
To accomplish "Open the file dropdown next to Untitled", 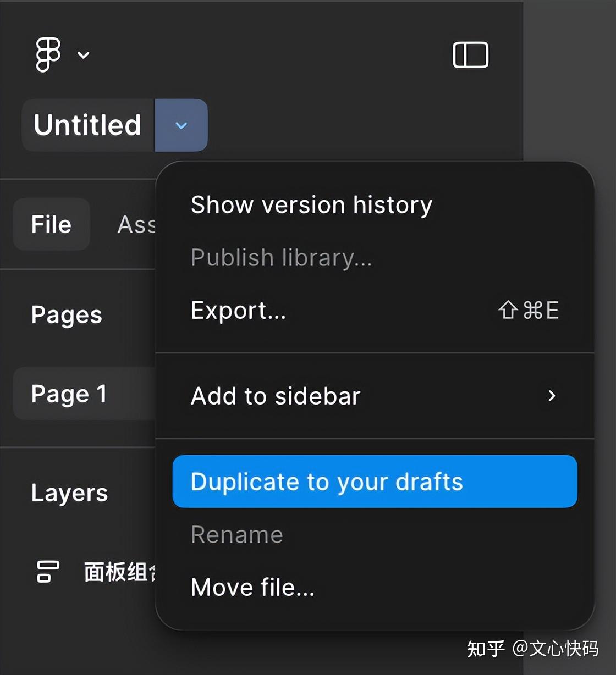I will (x=181, y=125).
